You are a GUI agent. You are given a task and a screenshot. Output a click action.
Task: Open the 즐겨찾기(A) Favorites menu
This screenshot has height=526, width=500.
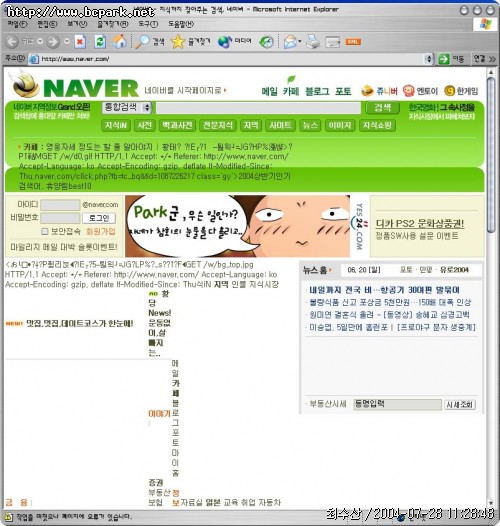[x=113, y=24]
